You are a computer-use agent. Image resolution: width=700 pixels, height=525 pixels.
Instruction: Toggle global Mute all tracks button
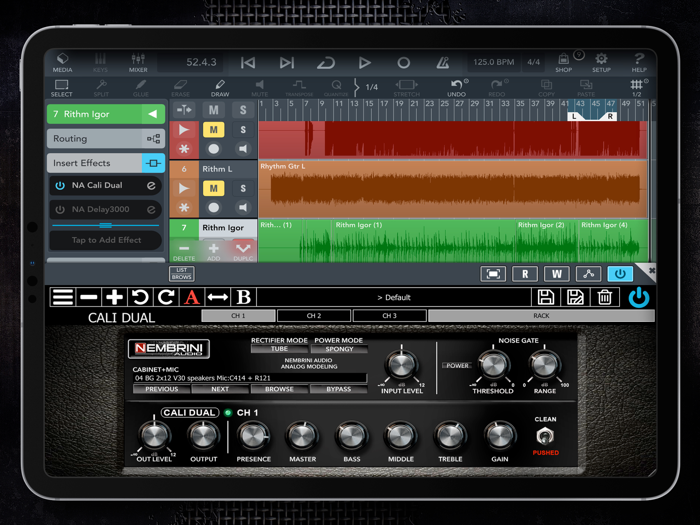coord(214,110)
